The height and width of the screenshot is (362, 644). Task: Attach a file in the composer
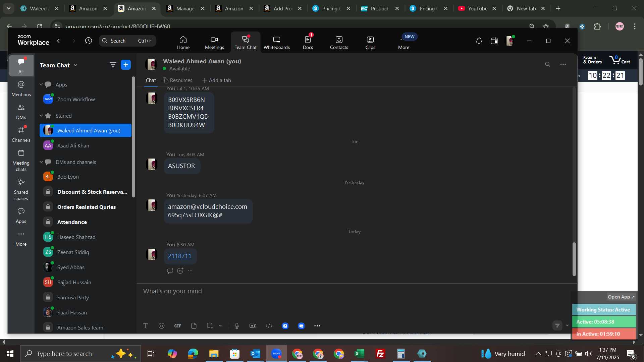[194, 326]
